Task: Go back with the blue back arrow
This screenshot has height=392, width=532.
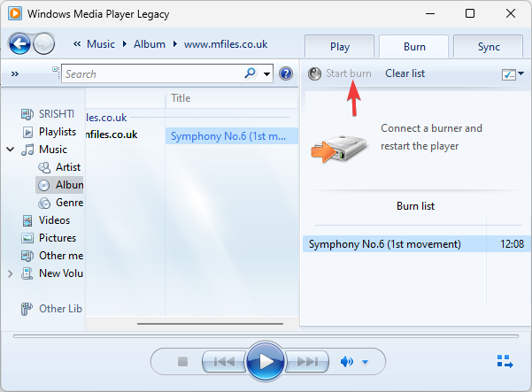Action: coord(19,43)
